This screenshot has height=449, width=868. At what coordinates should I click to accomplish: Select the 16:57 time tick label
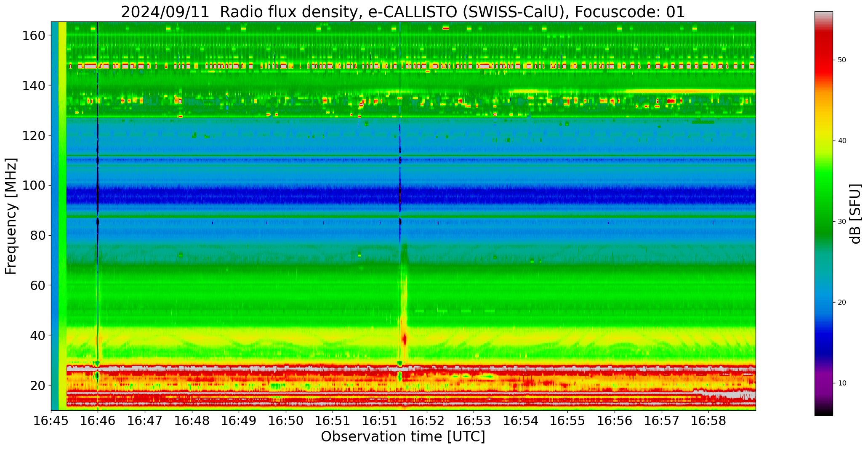click(x=661, y=420)
